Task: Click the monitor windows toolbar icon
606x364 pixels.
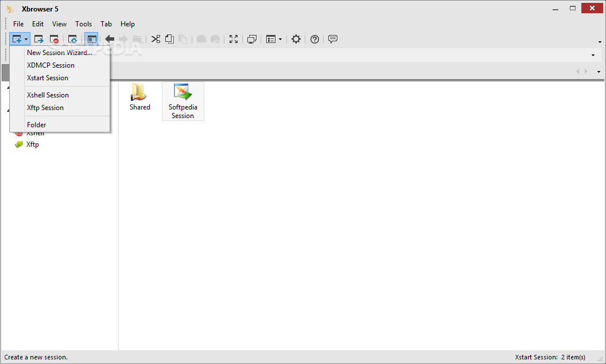Action: 251,39
